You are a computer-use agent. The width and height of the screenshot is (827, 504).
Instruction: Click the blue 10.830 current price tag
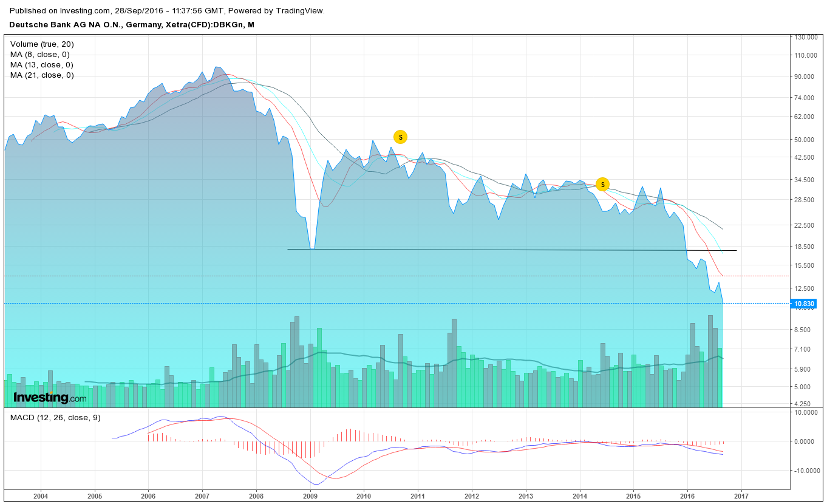click(x=804, y=304)
